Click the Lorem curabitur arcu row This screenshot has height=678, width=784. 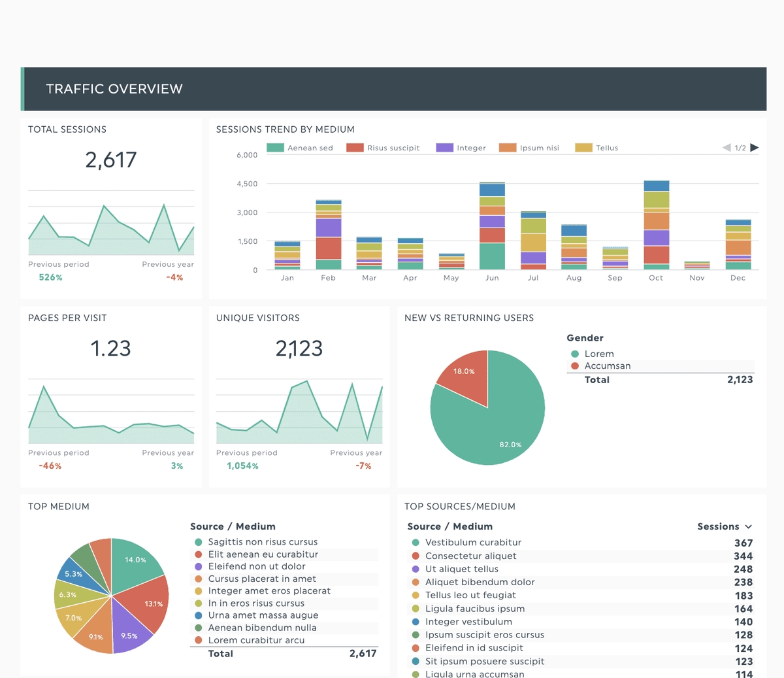pos(284,640)
